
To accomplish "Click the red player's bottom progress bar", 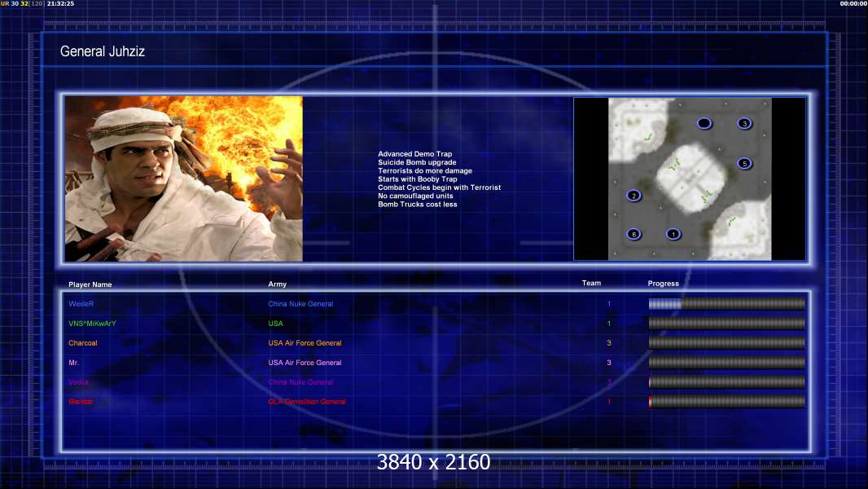I will point(726,402).
